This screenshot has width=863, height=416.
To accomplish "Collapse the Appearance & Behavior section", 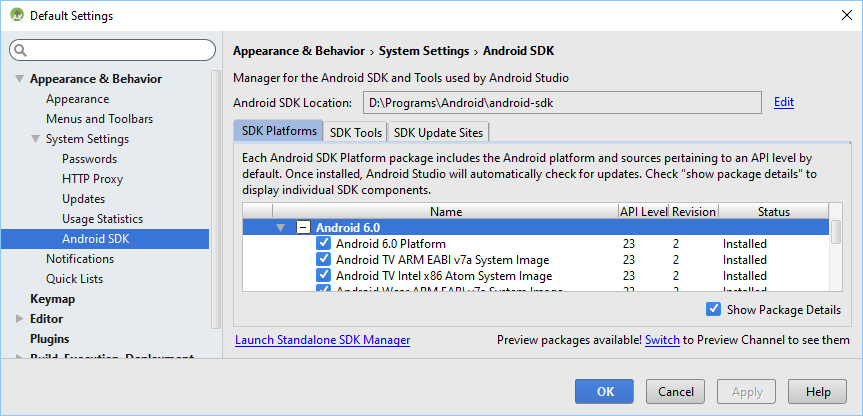I will [x=20, y=79].
